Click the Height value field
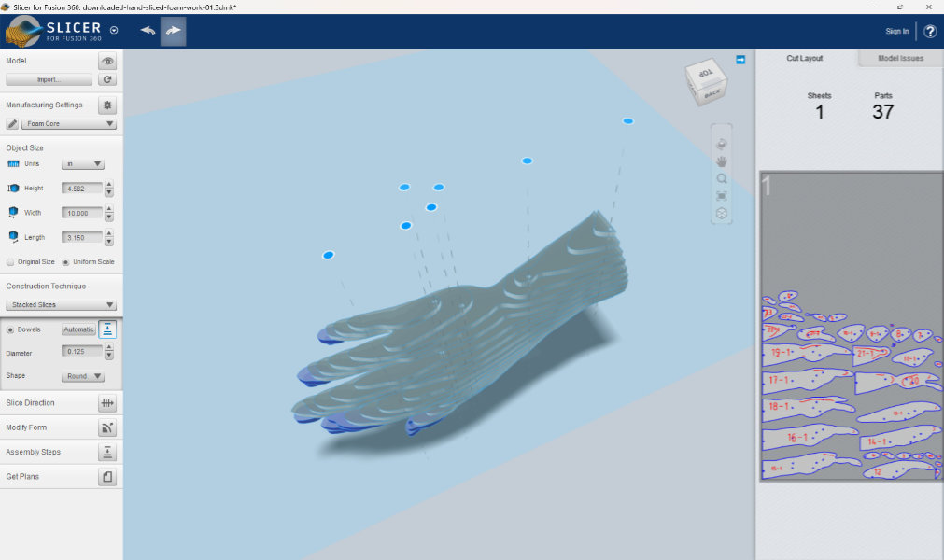Image resolution: width=944 pixels, height=560 pixels. (x=82, y=189)
